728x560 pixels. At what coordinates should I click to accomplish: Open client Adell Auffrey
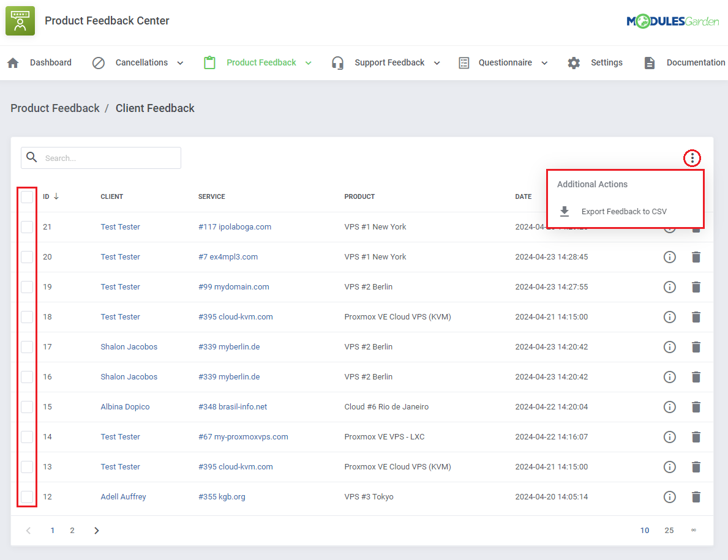(123, 497)
